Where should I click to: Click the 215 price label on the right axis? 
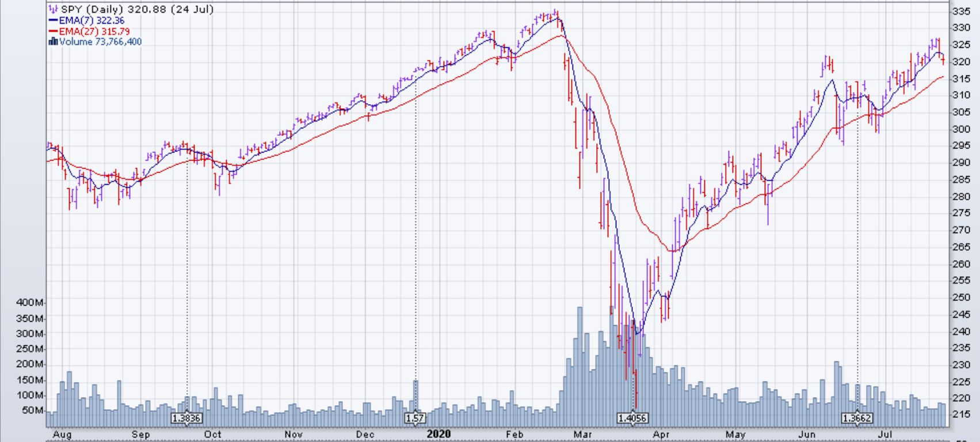coord(962,414)
